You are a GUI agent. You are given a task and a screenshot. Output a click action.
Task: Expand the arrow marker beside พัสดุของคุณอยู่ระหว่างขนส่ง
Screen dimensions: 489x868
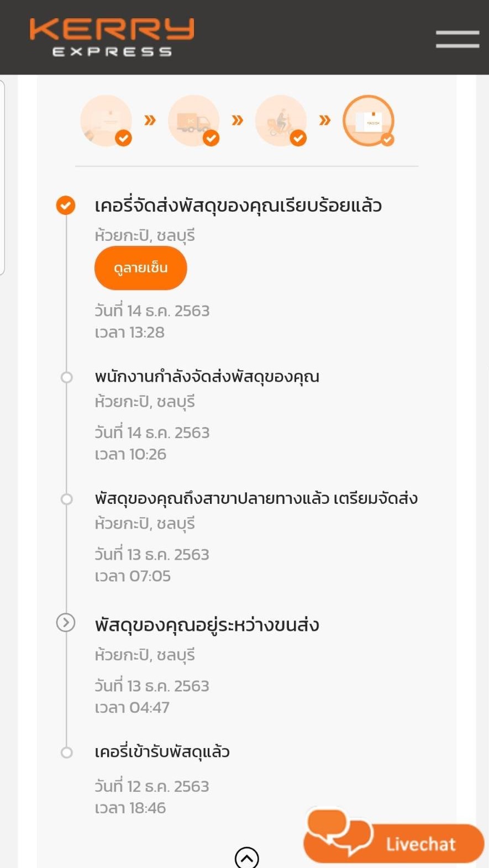click(x=66, y=623)
